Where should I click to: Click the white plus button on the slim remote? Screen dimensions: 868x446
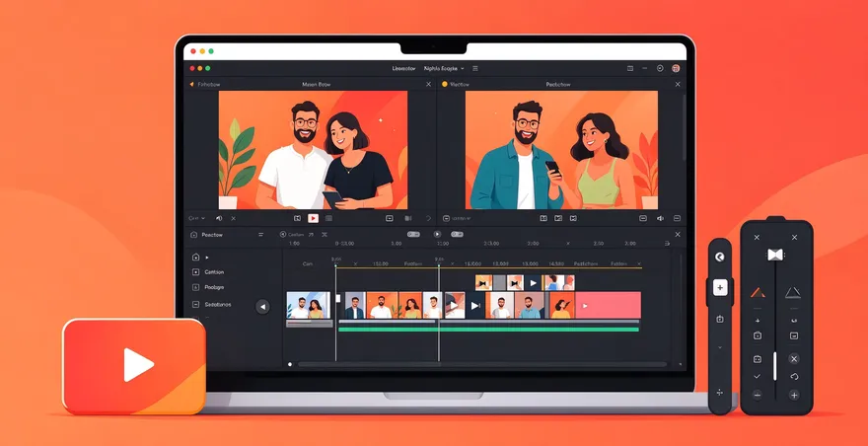click(x=720, y=287)
